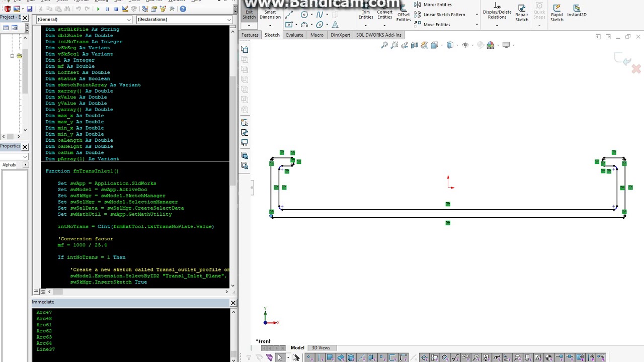Switch to the 3D Views bottom tab
The width and height of the screenshot is (644, 362).
point(321,348)
